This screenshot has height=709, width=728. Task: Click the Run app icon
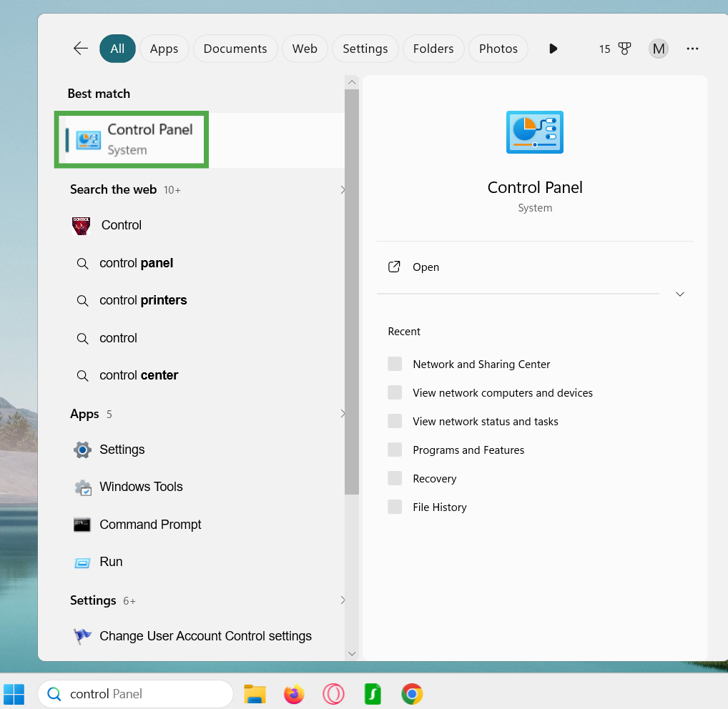coord(82,562)
